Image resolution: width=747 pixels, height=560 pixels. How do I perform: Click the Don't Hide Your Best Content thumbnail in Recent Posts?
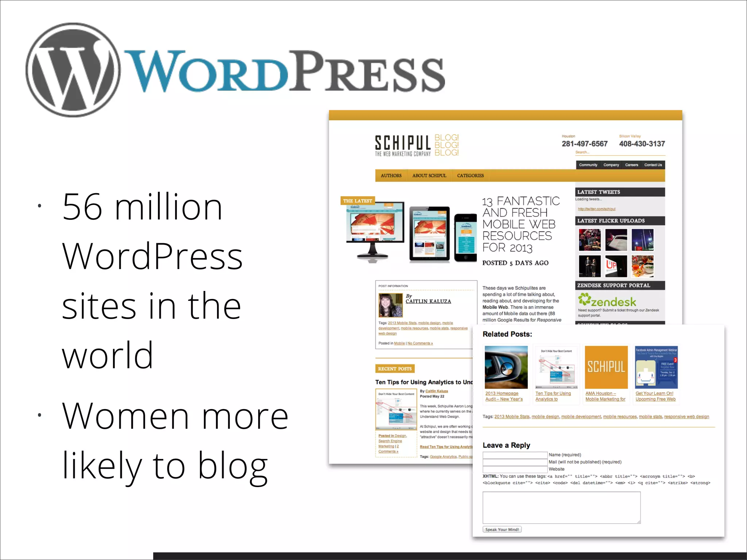point(396,409)
